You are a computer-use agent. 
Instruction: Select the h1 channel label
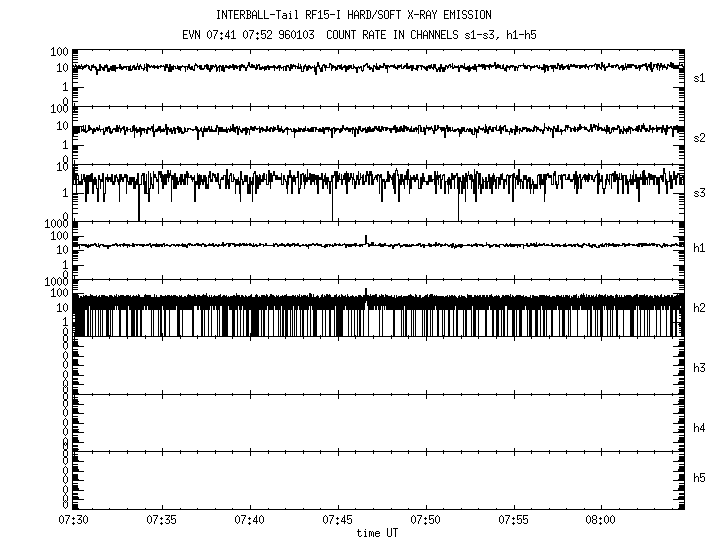(699, 248)
